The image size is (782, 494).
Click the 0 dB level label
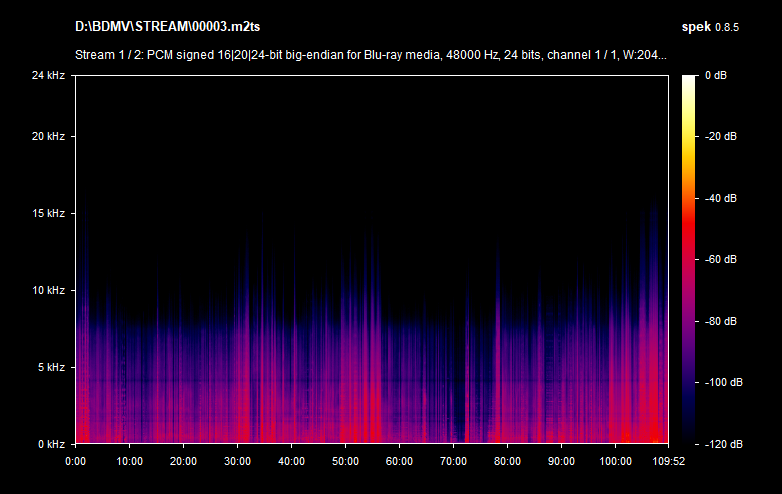[x=718, y=75]
